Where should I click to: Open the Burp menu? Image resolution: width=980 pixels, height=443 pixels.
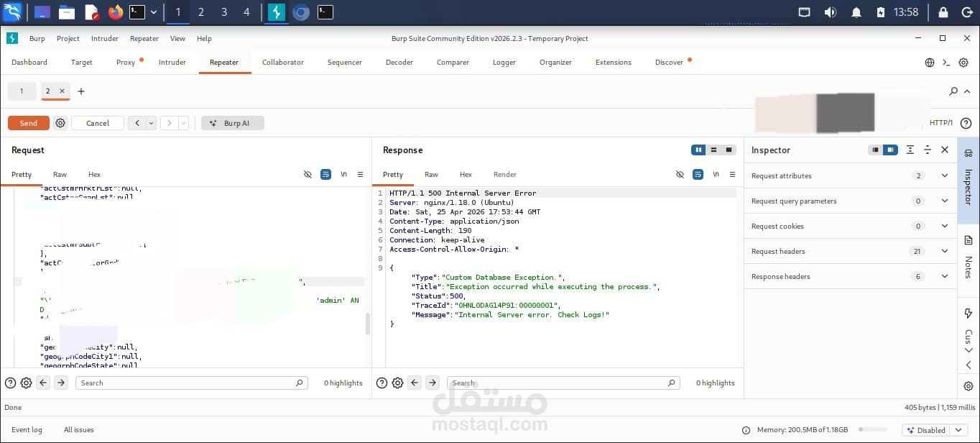click(x=37, y=38)
